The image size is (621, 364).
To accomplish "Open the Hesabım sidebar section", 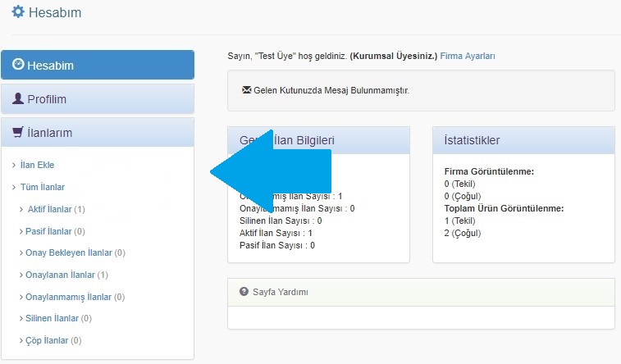I will [98, 65].
